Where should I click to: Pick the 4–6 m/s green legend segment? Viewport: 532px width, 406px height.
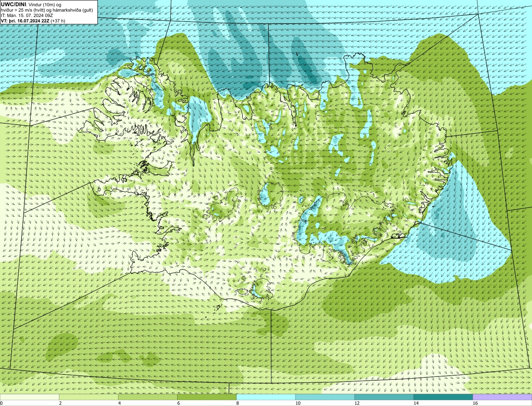pos(148,397)
